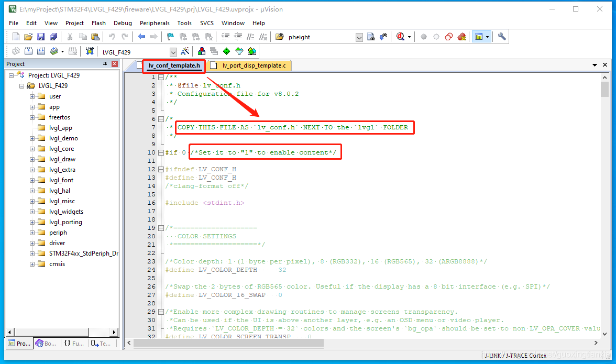The width and height of the screenshot is (616, 364).
Task: Open Manage Project Items with the colored blocks icon
Action: pyautogui.click(x=202, y=51)
